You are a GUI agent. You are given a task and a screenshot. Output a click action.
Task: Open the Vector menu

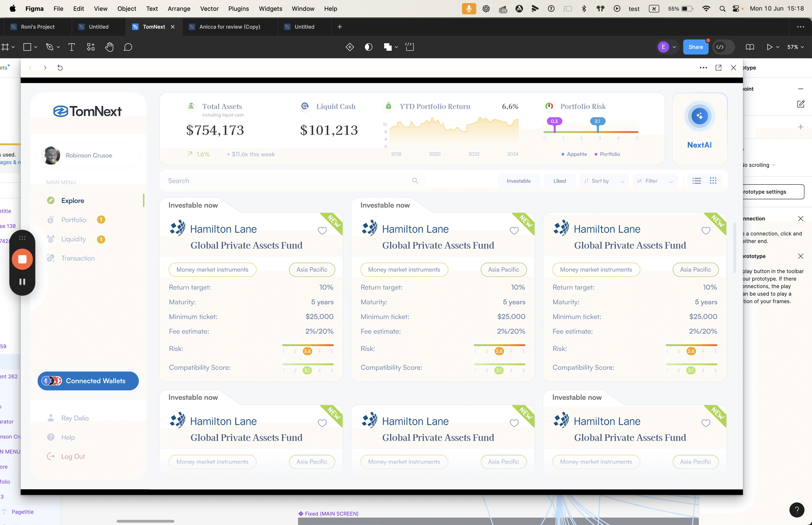tap(209, 8)
